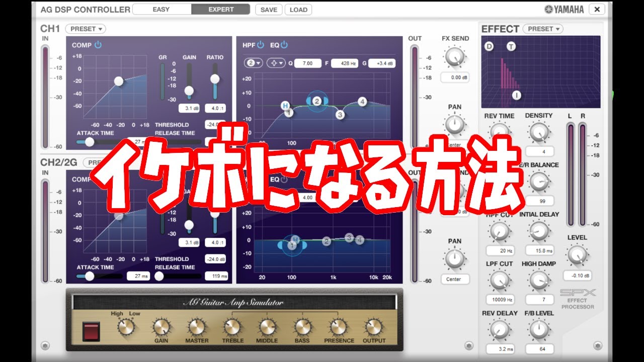Open the EFFECT PRESET dropdown
The image size is (644, 362).
click(x=543, y=29)
